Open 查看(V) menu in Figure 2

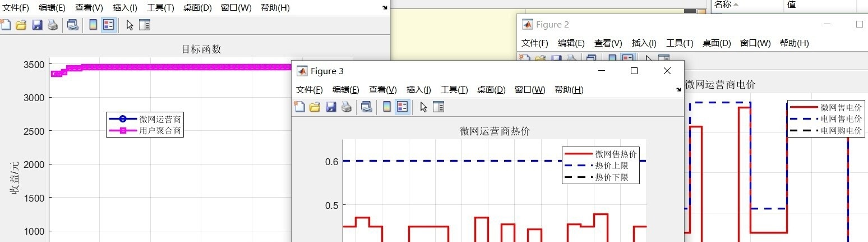point(608,43)
